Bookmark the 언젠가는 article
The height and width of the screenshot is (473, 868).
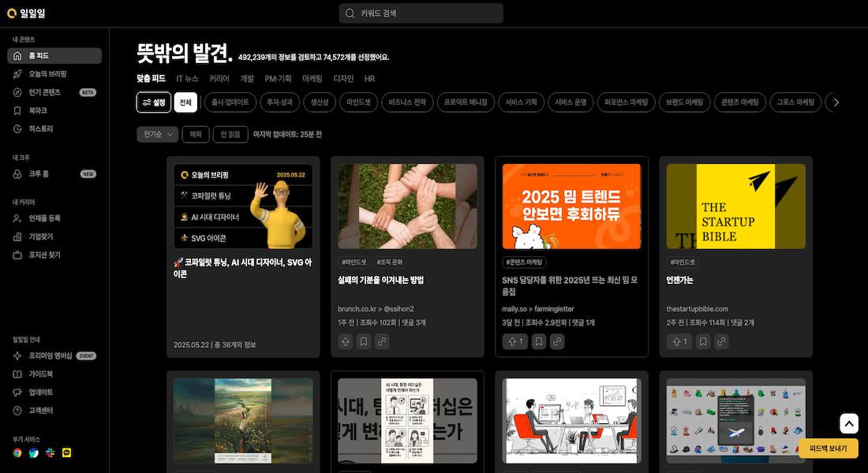(x=703, y=342)
